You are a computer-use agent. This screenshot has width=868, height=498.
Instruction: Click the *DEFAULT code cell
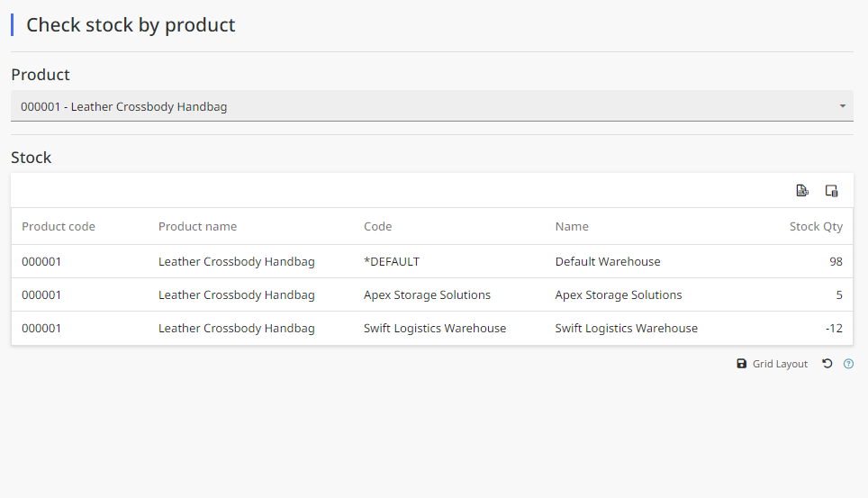tap(392, 261)
